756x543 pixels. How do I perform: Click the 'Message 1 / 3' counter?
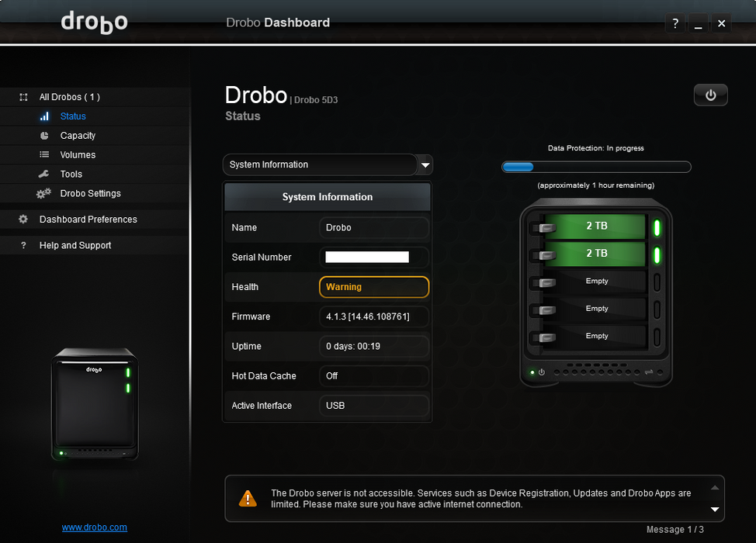click(x=675, y=530)
